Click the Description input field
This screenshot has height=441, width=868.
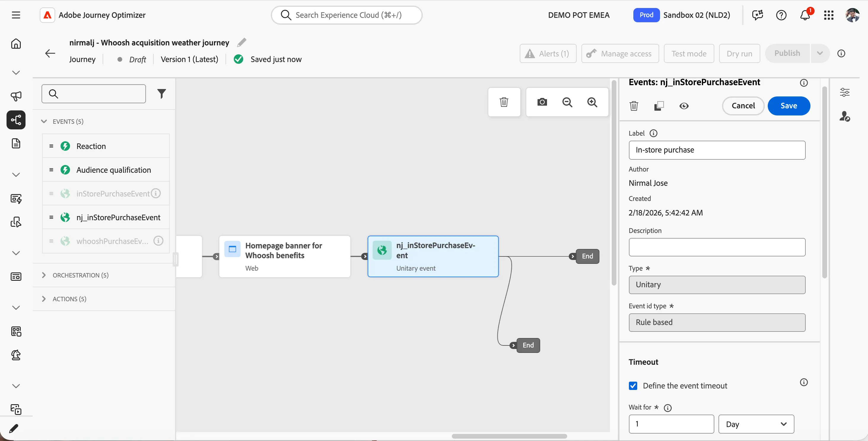pos(717,248)
